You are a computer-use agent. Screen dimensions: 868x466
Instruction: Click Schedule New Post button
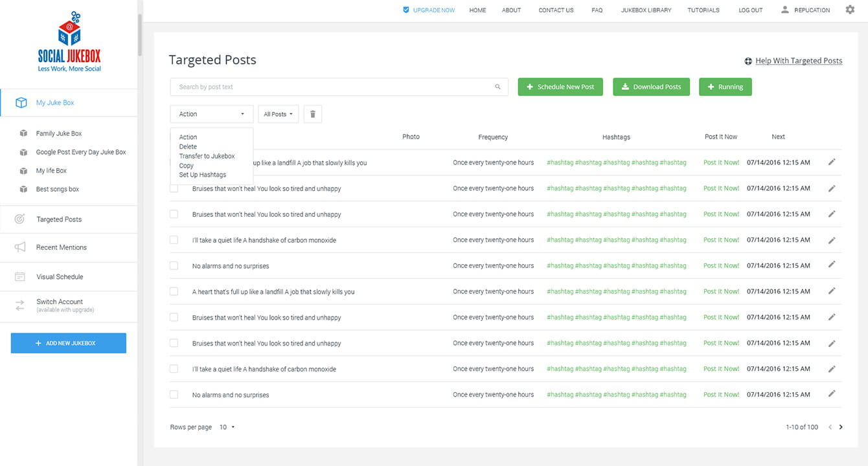pos(560,87)
